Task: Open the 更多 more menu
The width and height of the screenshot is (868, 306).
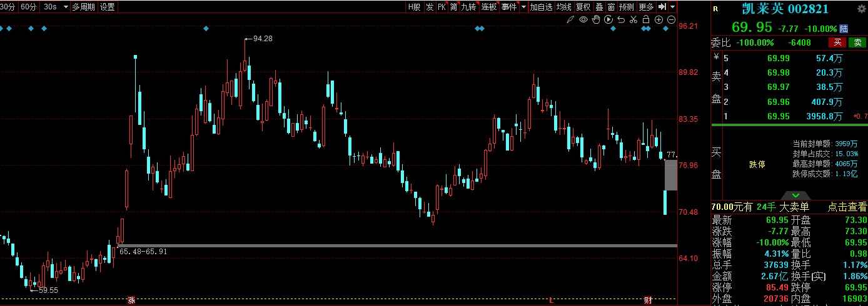Action: tap(646, 7)
